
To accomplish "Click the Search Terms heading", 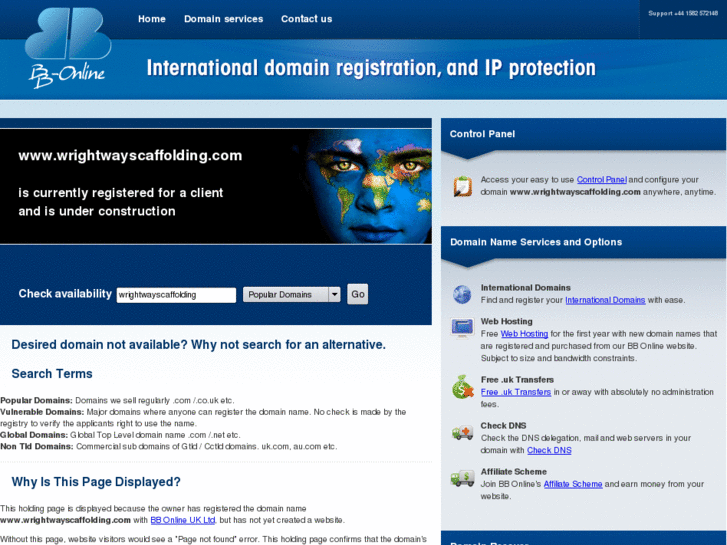I will click(52, 374).
